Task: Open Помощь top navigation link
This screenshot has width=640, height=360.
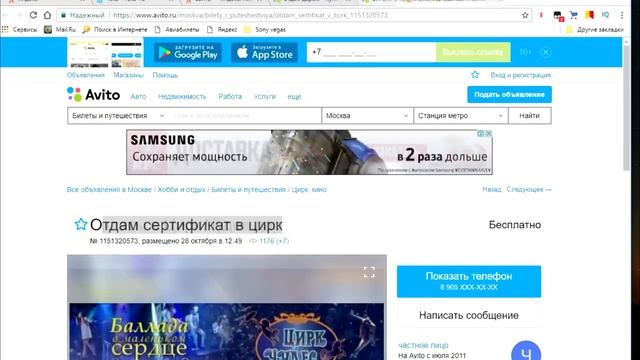Action: [165, 75]
